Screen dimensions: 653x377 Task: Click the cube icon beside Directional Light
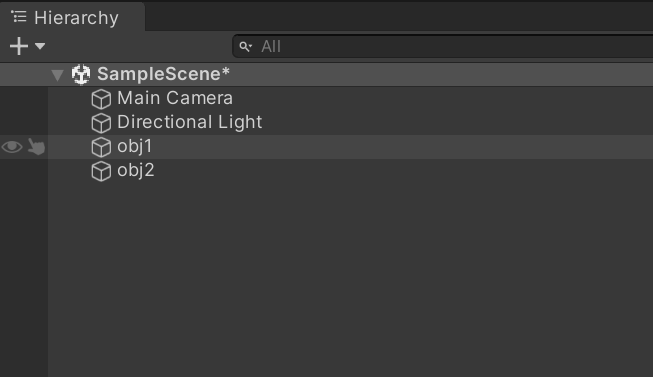(x=101, y=123)
